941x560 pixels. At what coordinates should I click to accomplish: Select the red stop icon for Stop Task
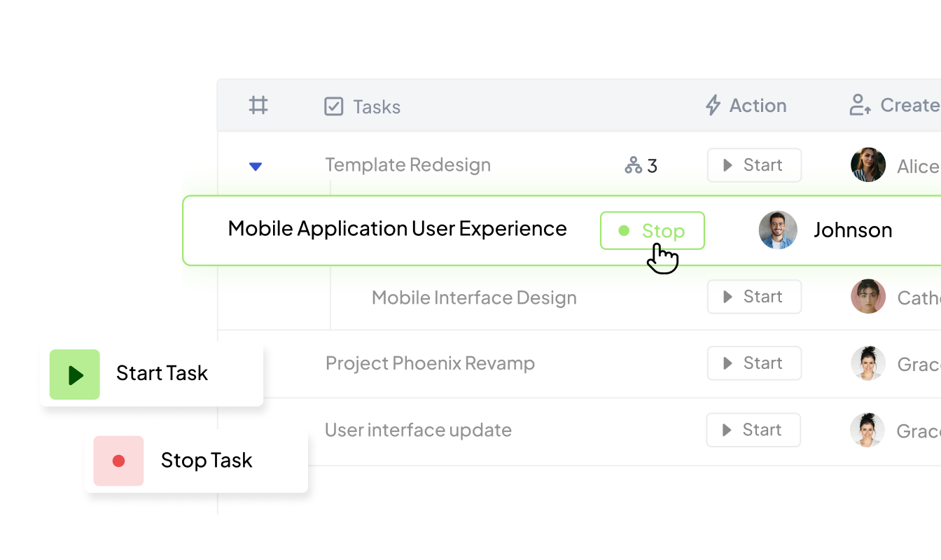[118, 461]
